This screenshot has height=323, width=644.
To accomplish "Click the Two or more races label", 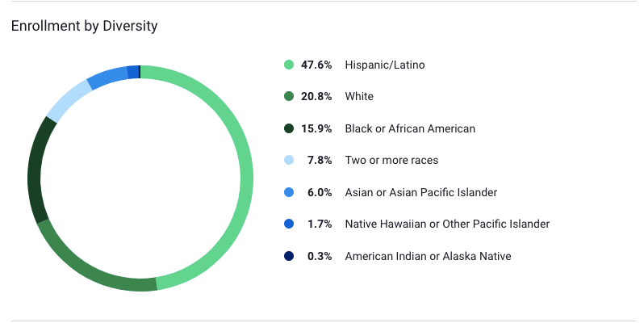I will 391,160.
